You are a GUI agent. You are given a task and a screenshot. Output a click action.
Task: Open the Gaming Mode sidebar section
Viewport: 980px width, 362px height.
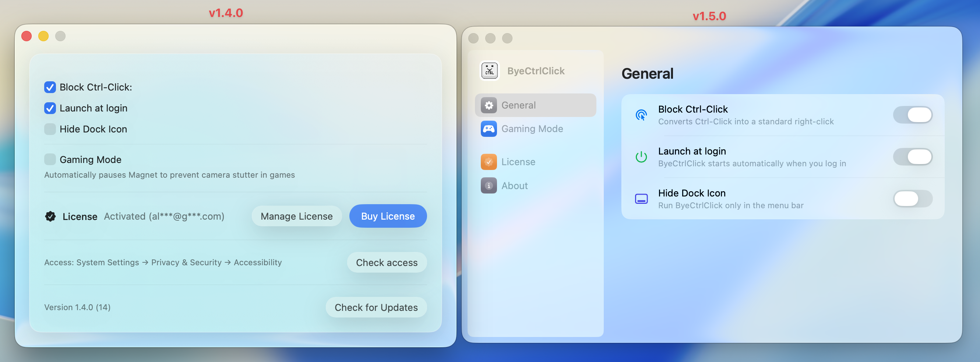click(535, 129)
